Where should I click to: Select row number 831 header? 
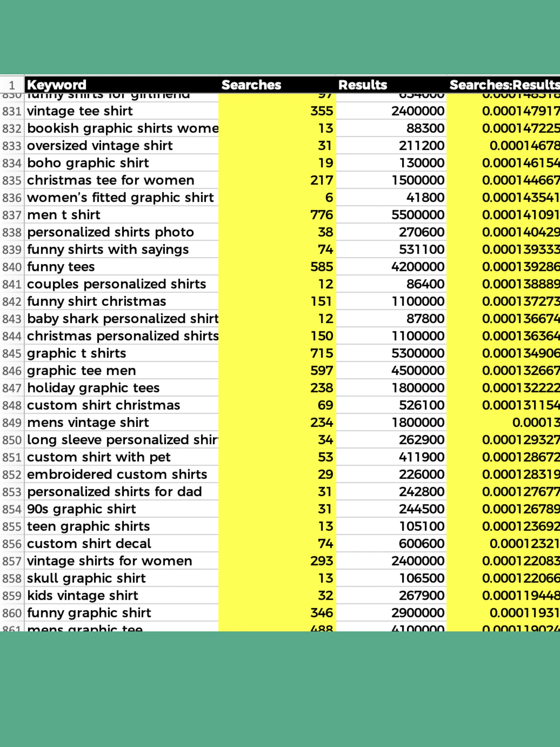[x=12, y=111]
